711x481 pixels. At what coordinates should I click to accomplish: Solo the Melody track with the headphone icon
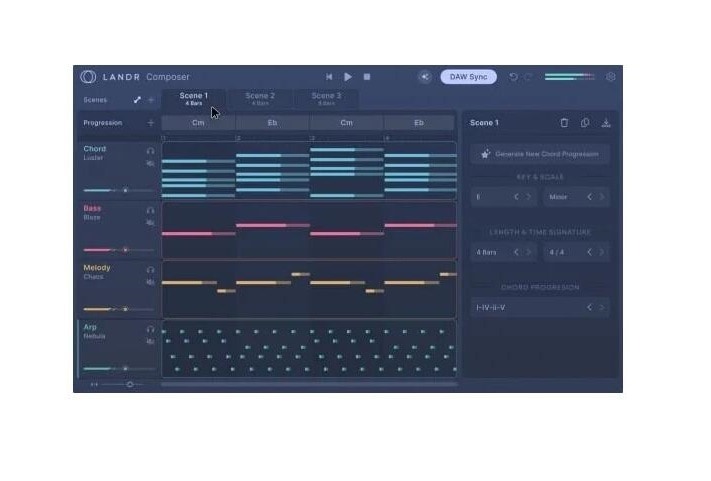(151, 270)
